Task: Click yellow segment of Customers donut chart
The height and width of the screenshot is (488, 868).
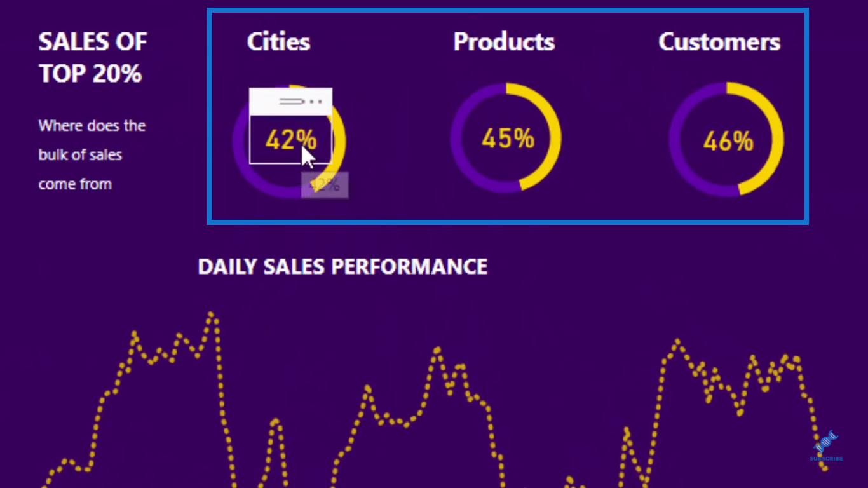Action: point(775,139)
